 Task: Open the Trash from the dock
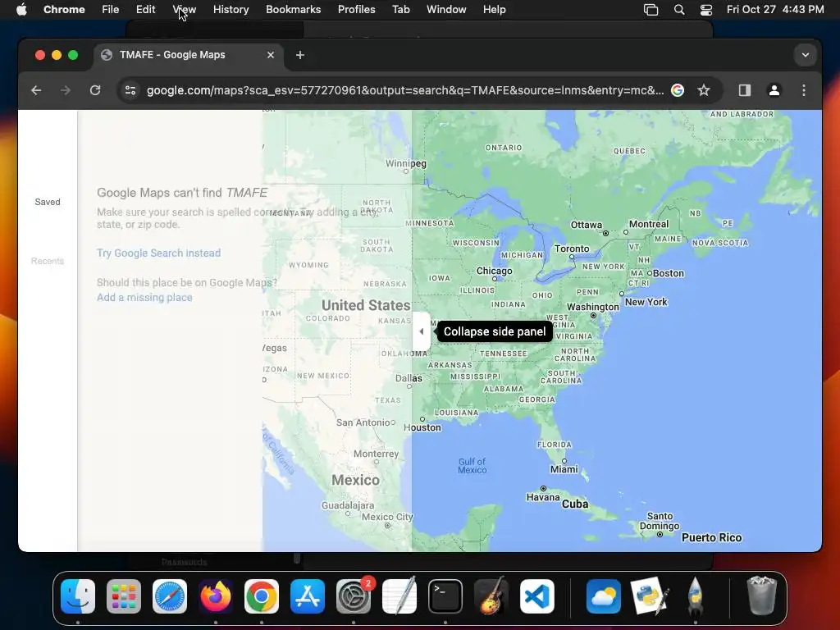point(761,596)
